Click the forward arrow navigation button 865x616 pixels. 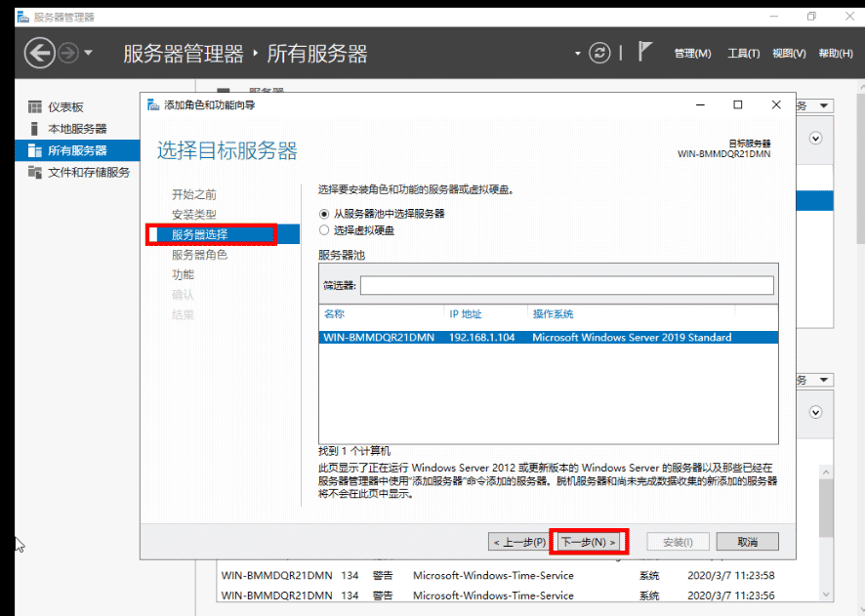tap(67, 53)
